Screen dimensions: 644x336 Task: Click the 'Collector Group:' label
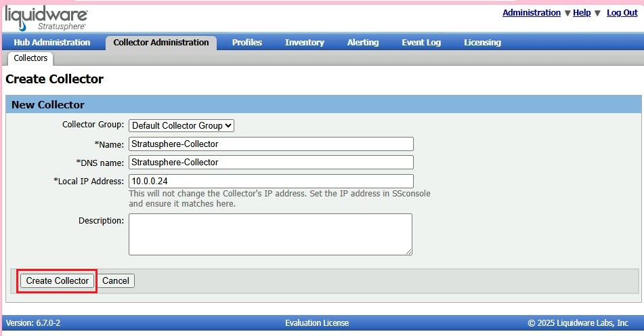coord(93,125)
